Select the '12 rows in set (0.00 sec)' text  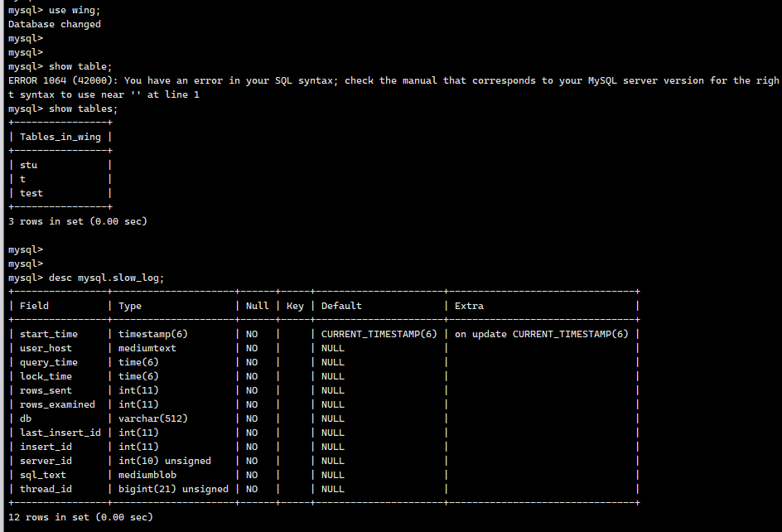pyautogui.click(x=81, y=517)
